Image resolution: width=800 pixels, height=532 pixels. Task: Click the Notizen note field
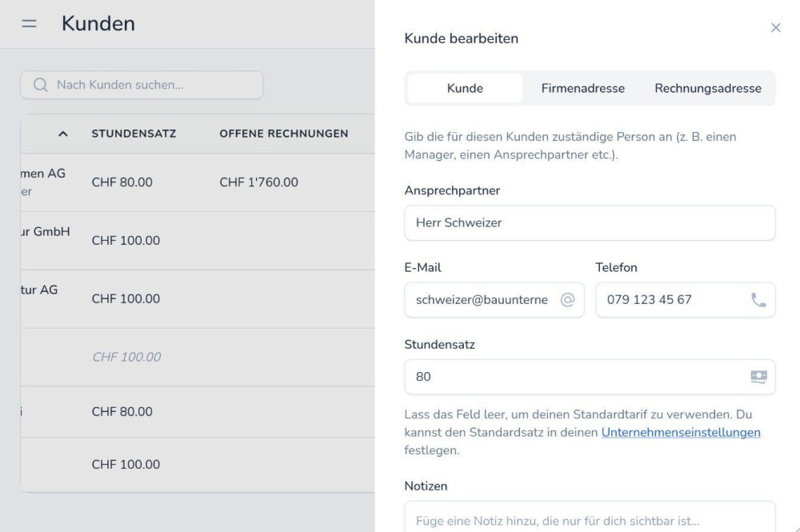pyautogui.click(x=590, y=520)
